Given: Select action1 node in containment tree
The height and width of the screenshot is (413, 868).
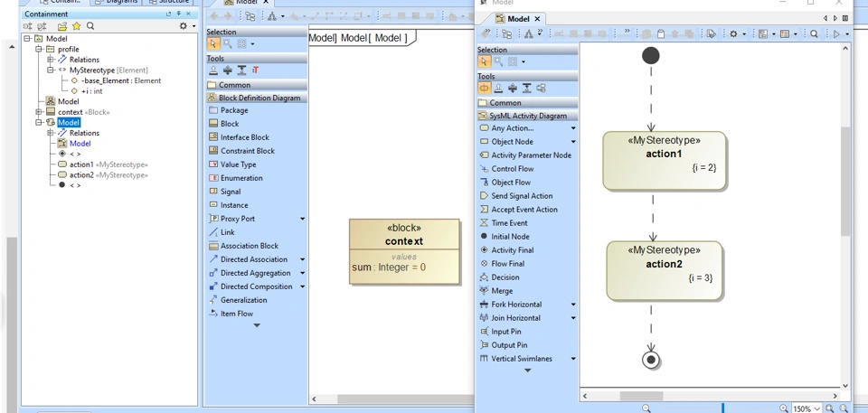Looking at the screenshot, I should point(103,164).
